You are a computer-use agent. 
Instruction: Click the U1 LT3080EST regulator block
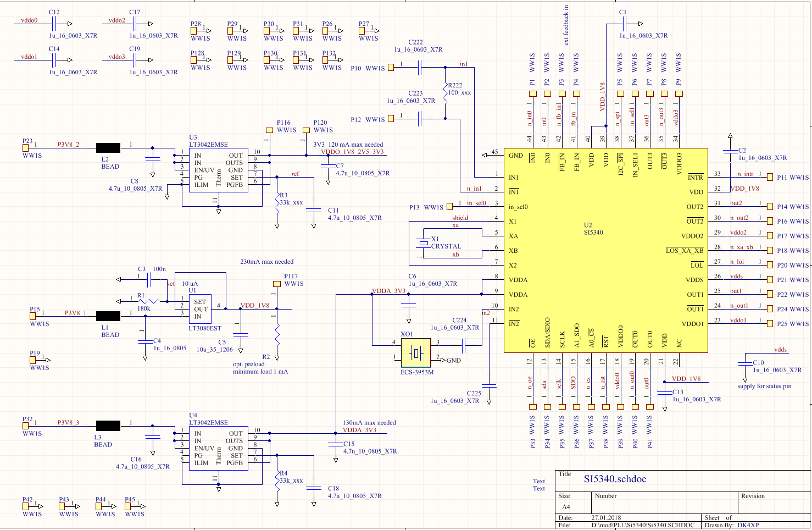coord(201,309)
